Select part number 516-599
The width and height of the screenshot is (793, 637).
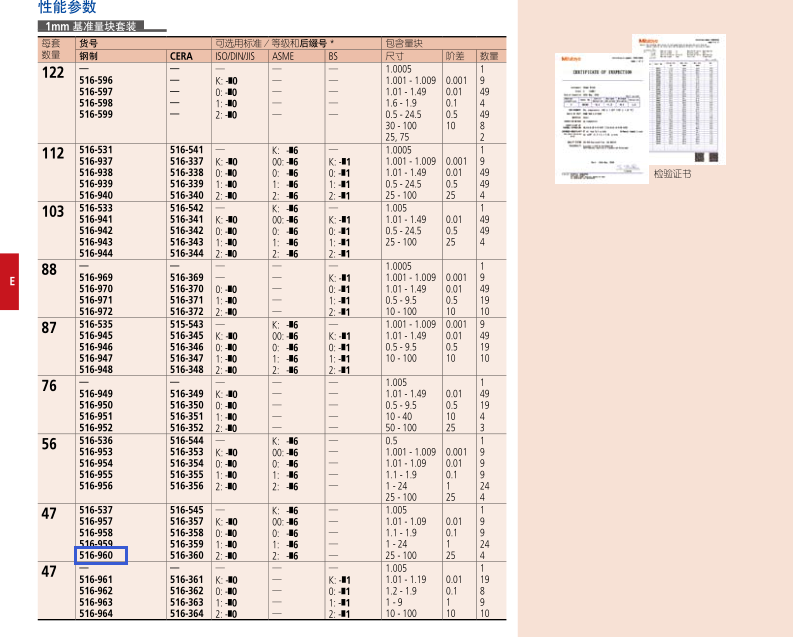(96, 114)
